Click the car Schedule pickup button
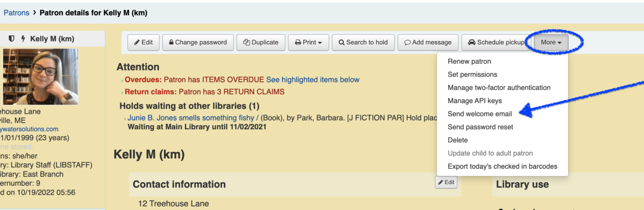The width and height of the screenshot is (644, 210). click(x=496, y=42)
